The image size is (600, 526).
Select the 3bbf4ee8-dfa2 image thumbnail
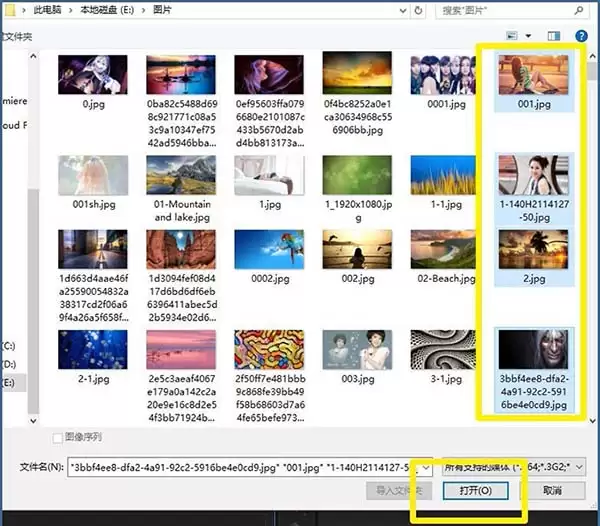click(533, 350)
